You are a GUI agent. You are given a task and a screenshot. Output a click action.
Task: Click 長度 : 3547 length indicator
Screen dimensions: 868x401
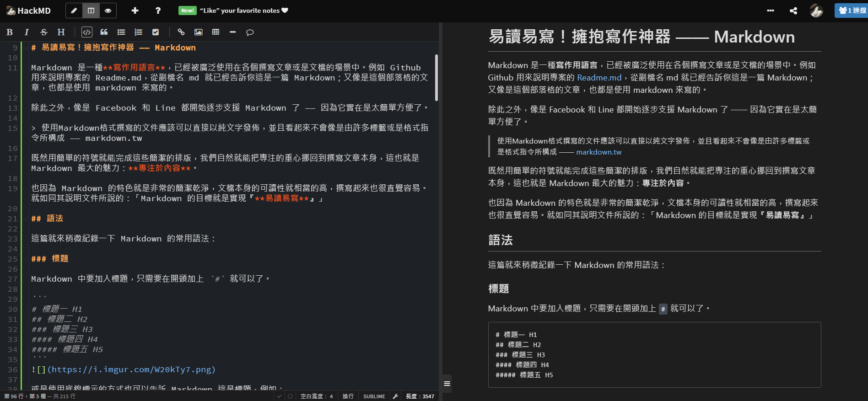click(420, 396)
